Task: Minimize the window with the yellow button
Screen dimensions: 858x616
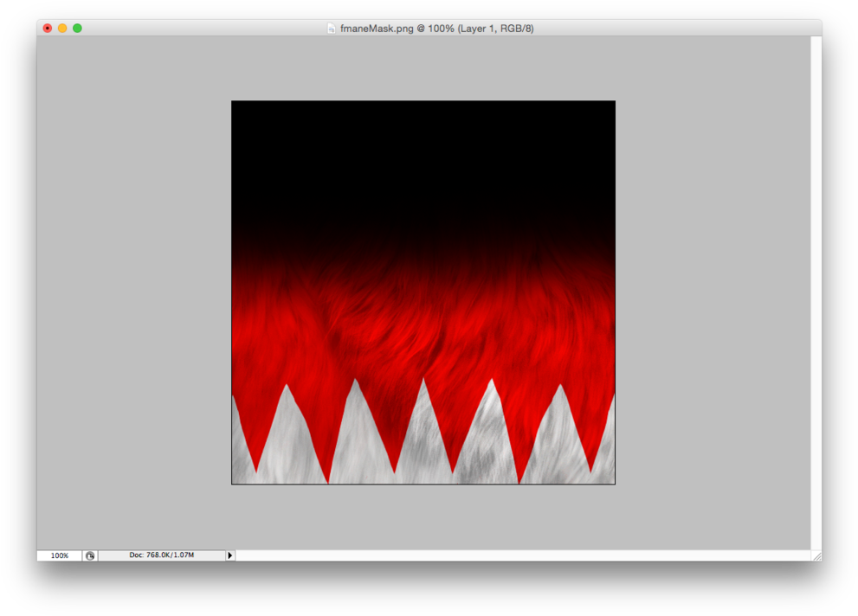Action: point(62,28)
